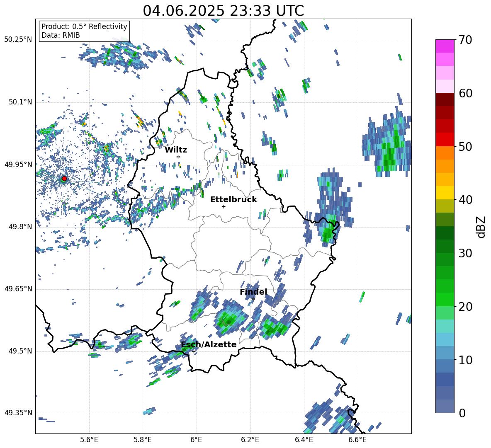Click the 50.1°N latitude label
491x448 pixels.
click(20, 102)
